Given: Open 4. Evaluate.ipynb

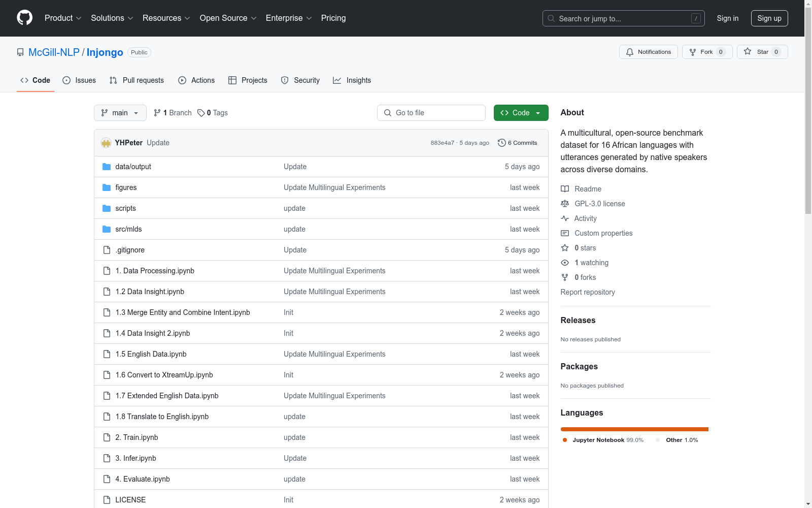Looking at the screenshot, I should tap(143, 479).
